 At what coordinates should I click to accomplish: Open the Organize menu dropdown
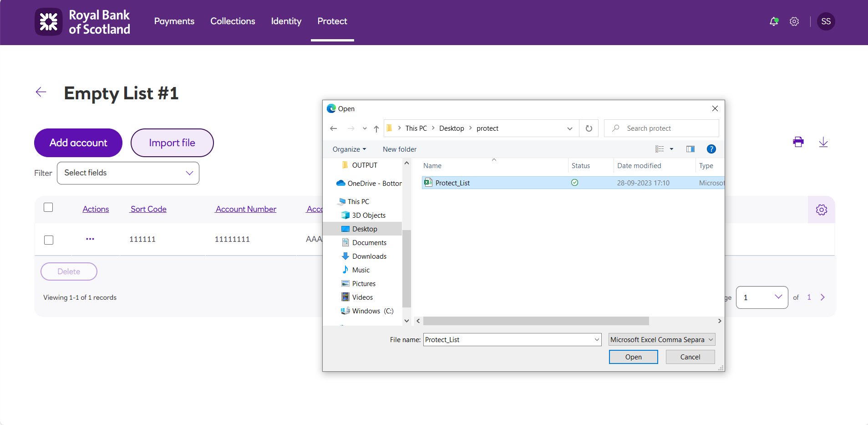pos(349,149)
